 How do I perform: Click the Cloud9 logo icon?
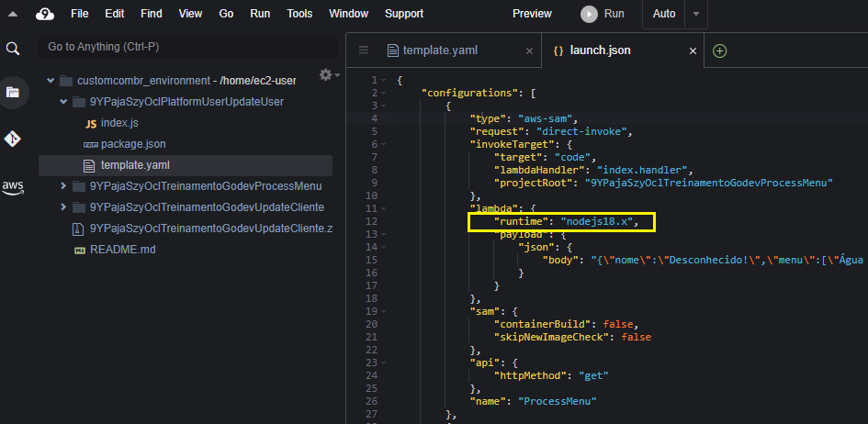45,14
